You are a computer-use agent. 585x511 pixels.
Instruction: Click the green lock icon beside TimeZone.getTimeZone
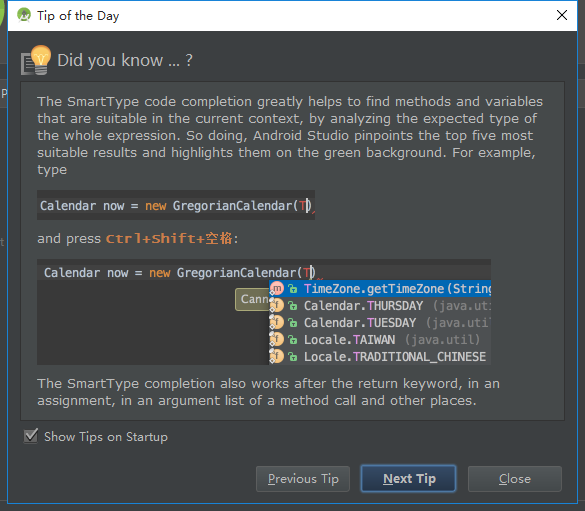[x=293, y=289]
